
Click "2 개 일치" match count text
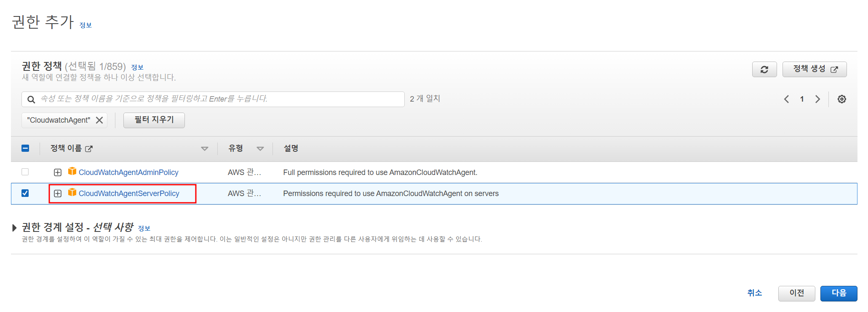coord(425,99)
